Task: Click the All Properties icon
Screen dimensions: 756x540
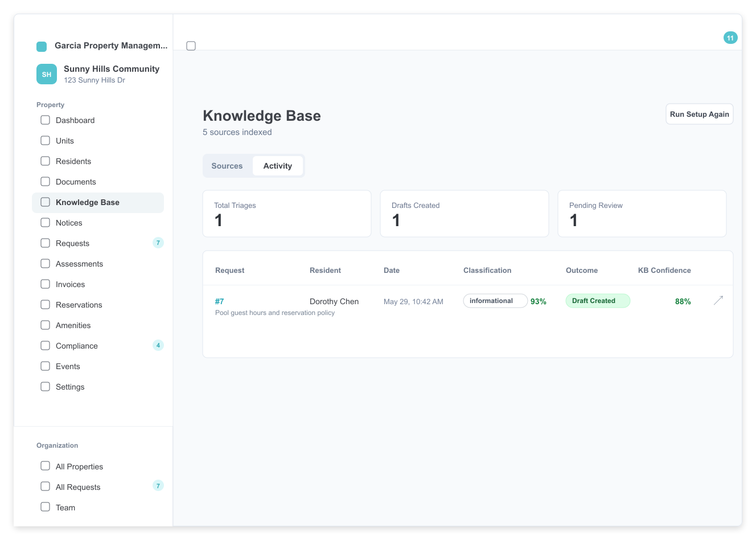Action: click(x=46, y=466)
